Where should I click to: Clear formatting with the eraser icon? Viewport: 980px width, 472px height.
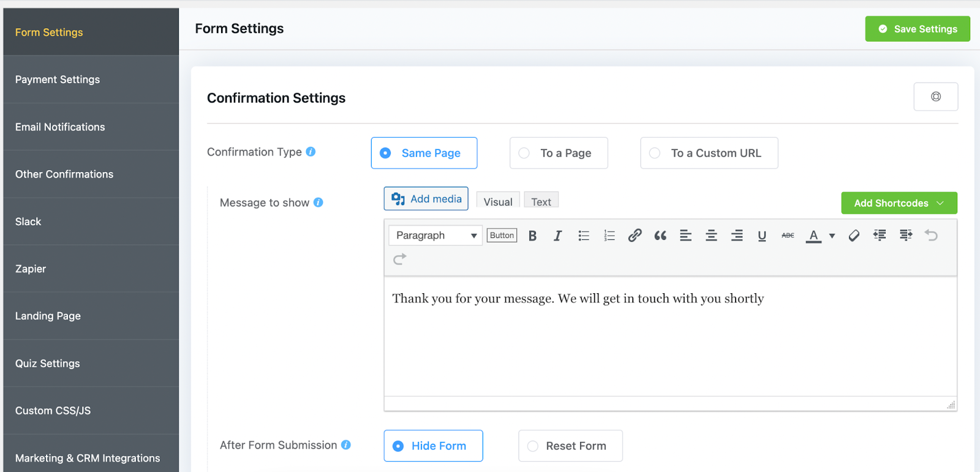pyautogui.click(x=854, y=236)
